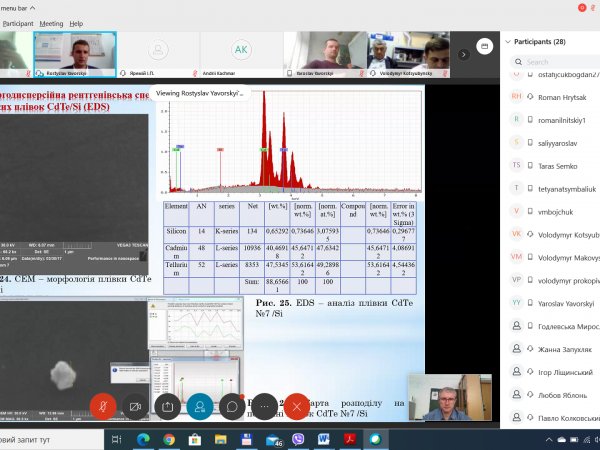Open the Participant menu
This screenshot has height=450, width=600.
pos(17,22)
